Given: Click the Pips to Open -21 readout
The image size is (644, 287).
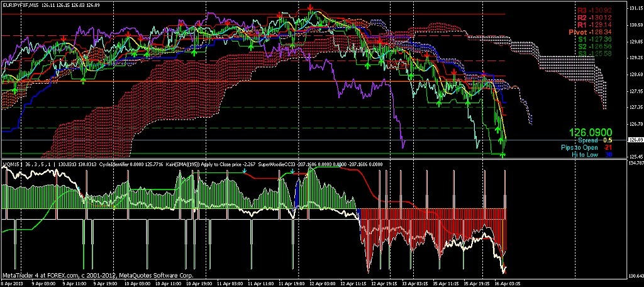Looking at the screenshot, I should click(587, 147).
